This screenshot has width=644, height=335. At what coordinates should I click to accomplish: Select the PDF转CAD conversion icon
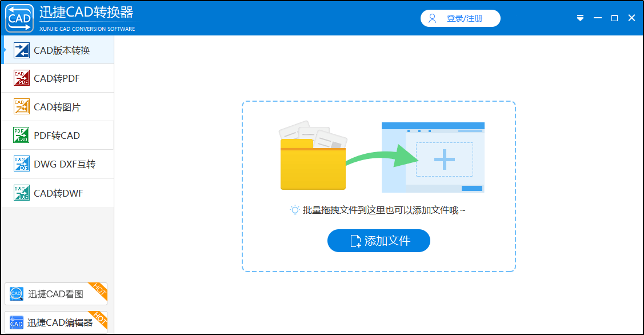pos(21,135)
